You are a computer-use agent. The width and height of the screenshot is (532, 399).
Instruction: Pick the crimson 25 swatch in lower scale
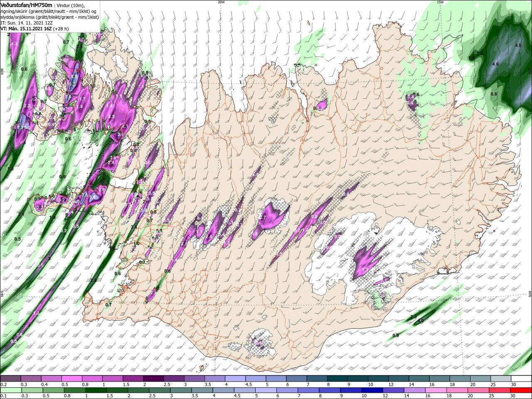pyautogui.click(x=499, y=390)
